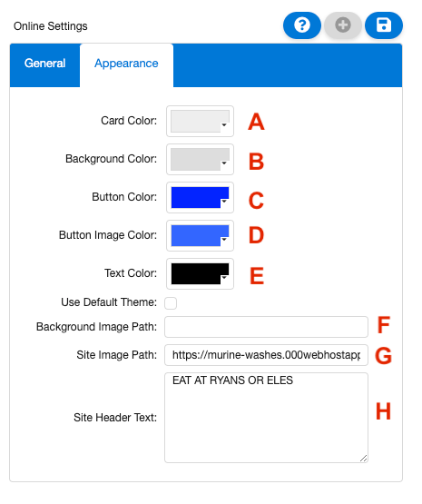The width and height of the screenshot is (422, 504).
Task: Click into the Site Image Path field
Action: 266,355
